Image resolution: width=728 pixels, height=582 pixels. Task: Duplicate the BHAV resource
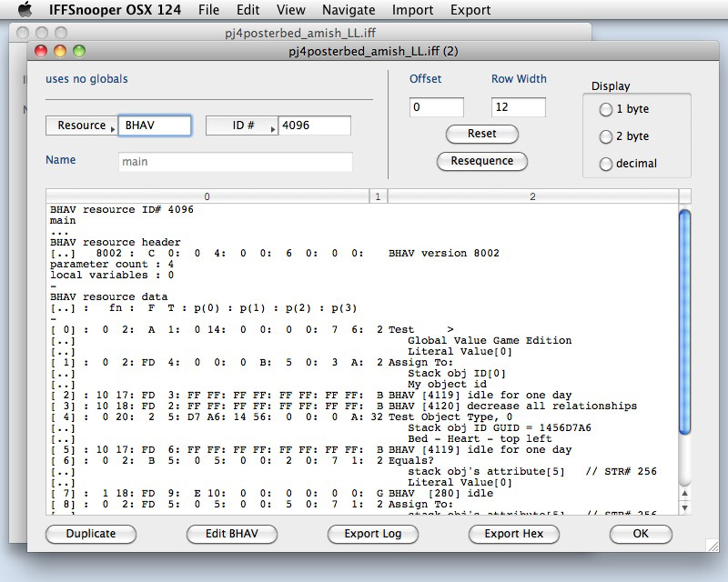[90, 534]
